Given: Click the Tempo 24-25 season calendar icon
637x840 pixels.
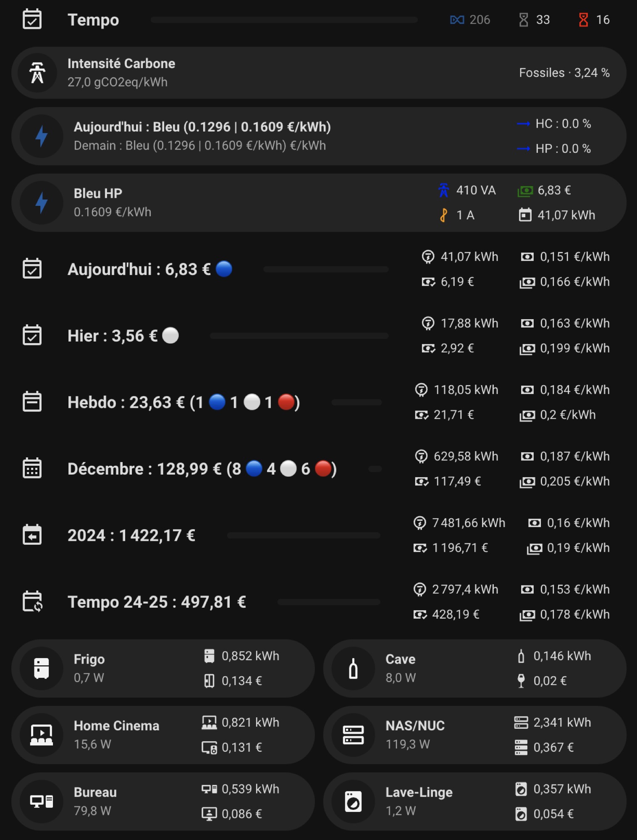Looking at the screenshot, I should click(32, 602).
